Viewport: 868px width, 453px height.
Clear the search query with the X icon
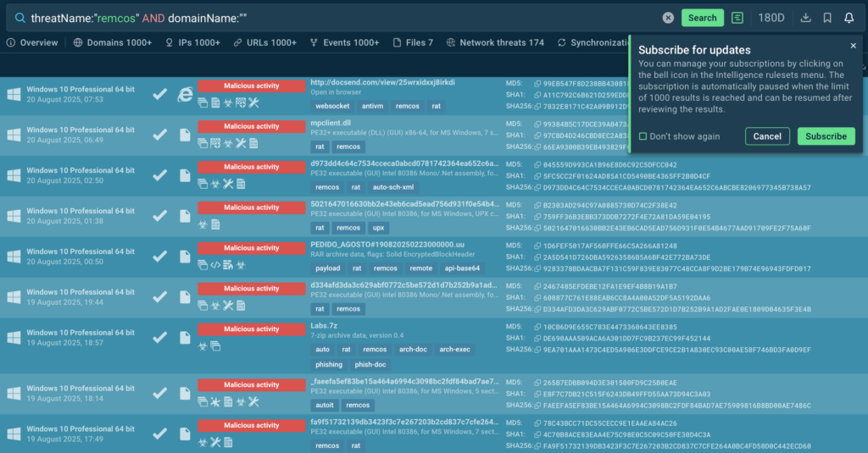(668, 18)
